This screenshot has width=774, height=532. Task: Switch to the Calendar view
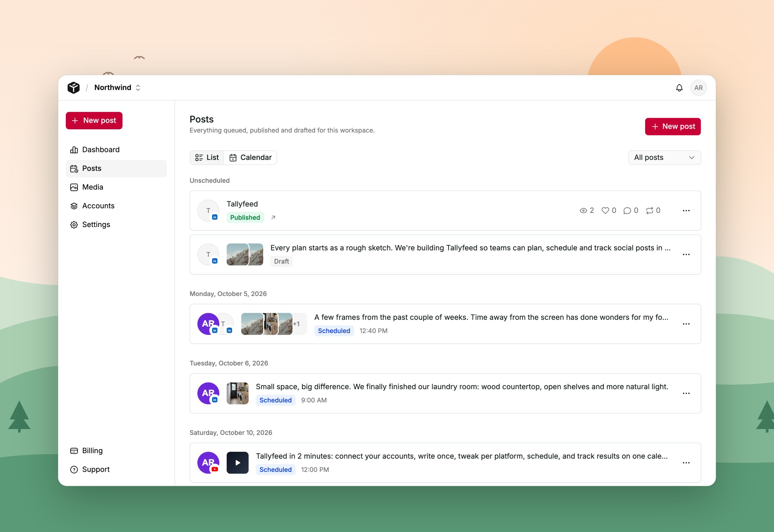click(x=250, y=157)
